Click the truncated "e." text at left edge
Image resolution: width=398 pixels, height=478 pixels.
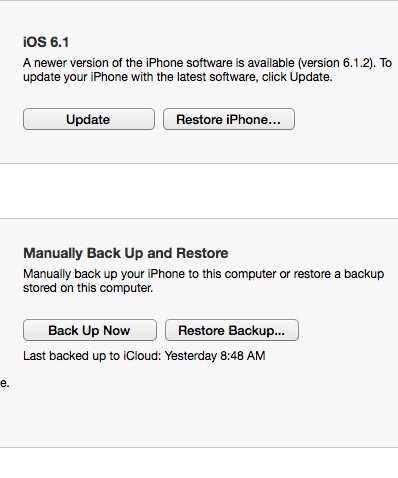click(5, 383)
